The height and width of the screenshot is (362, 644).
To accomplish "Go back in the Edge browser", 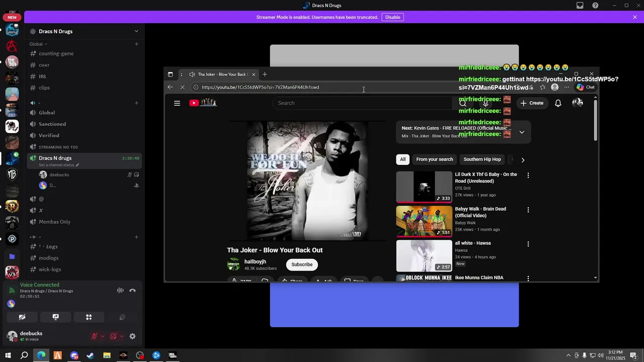I will (x=170, y=87).
